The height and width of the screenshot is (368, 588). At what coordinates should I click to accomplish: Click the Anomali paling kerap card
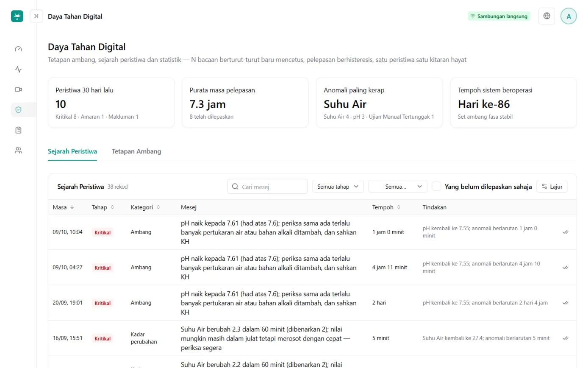point(379,103)
